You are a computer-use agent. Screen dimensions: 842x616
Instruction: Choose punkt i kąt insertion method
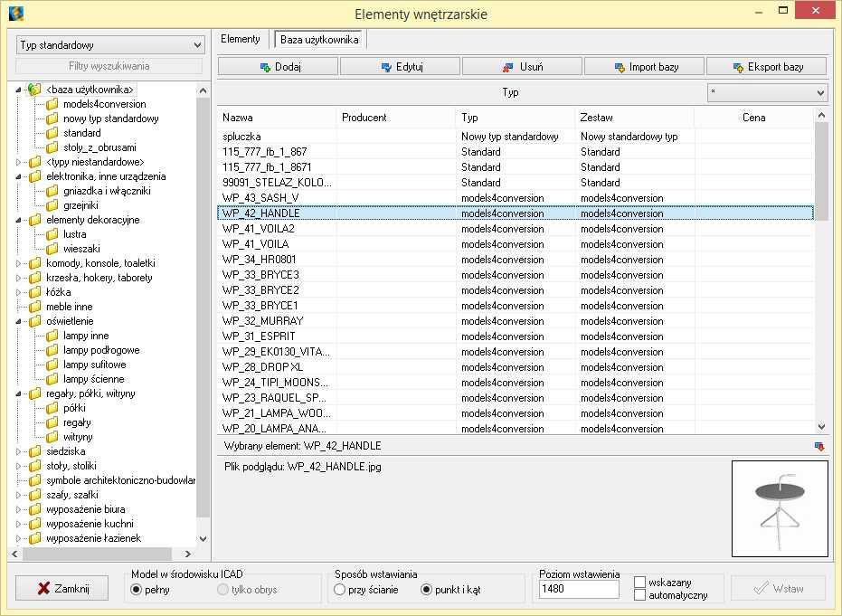tap(426, 590)
